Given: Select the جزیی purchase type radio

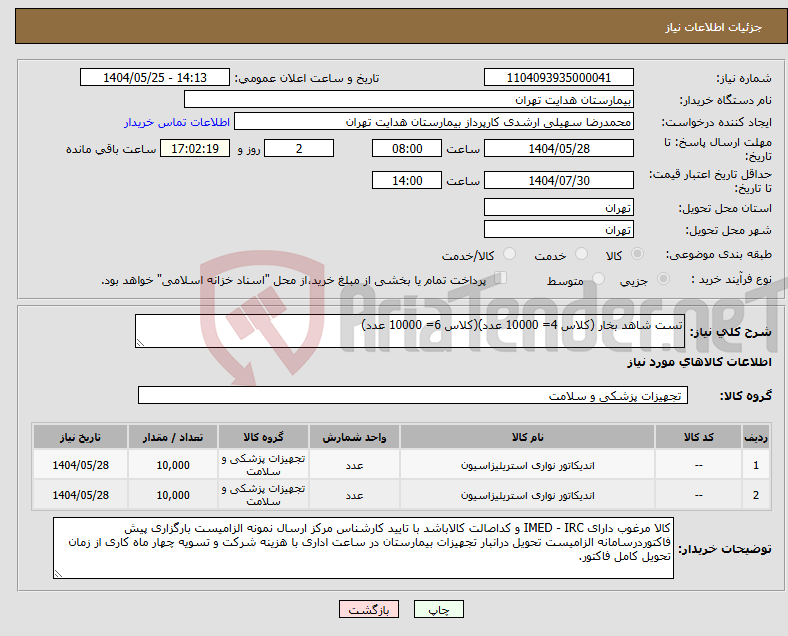Looking at the screenshot, I should 663,279.
